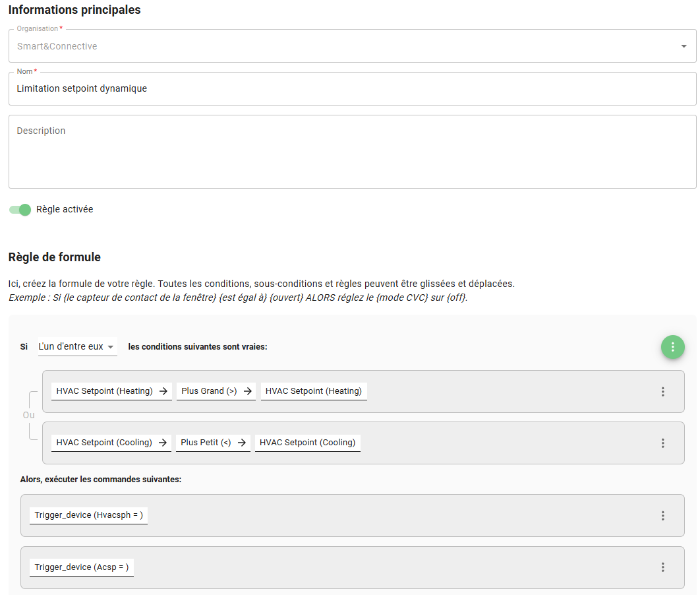This screenshot has width=700, height=595.
Task: Click first HVAC Setpoint (Cooling) chip
Action: point(104,443)
